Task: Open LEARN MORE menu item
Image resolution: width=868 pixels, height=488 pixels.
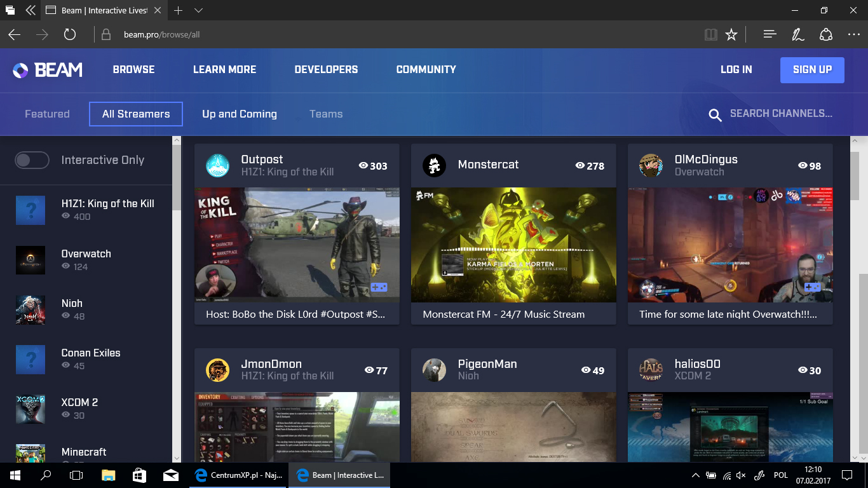Action: 225,70
